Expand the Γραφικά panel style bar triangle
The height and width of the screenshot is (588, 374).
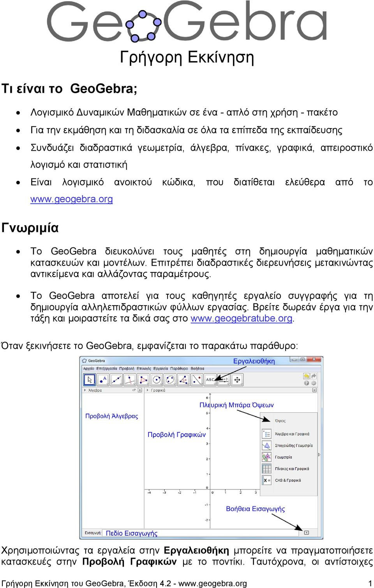[x=147, y=390]
